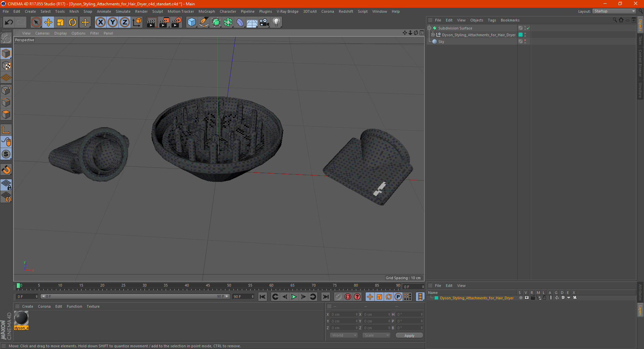Play animation forward
The width and height of the screenshot is (644, 349).
click(x=294, y=297)
